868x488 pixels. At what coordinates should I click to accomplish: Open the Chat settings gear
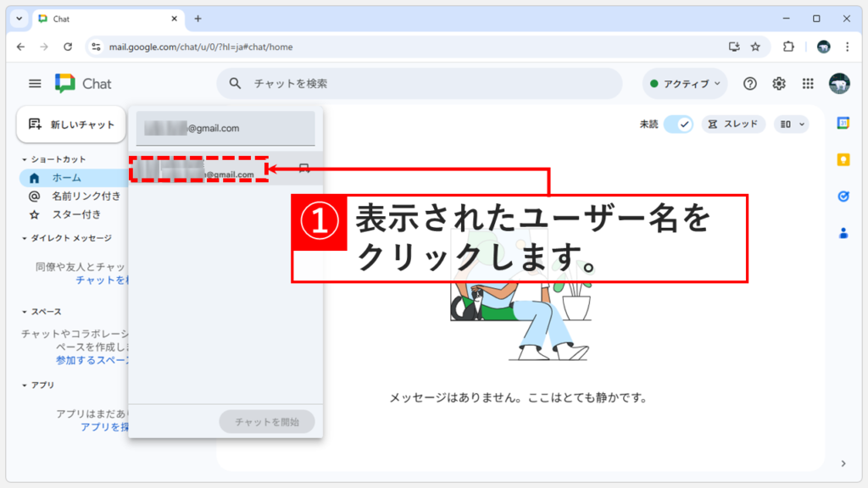(777, 83)
